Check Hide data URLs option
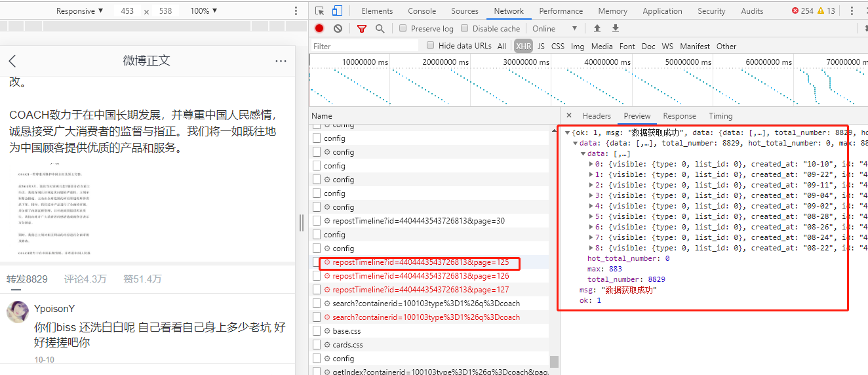Viewport: 868px width, 375px height. [431, 45]
